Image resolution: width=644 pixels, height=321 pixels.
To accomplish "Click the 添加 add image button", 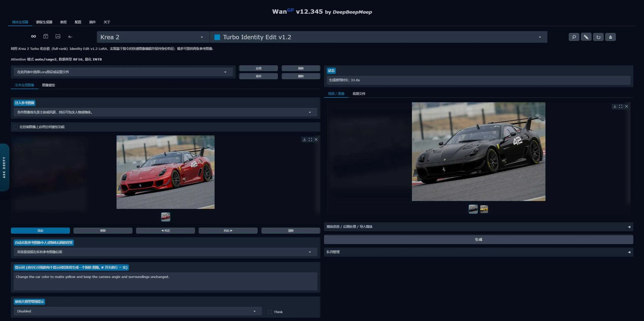I will click(x=40, y=231).
